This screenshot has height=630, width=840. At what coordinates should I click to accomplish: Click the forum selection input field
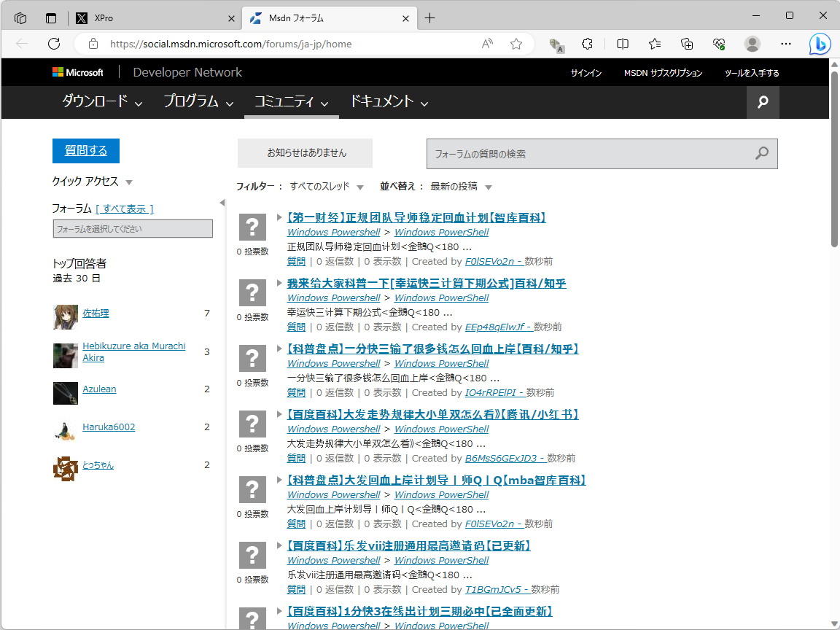tap(132, 228)
